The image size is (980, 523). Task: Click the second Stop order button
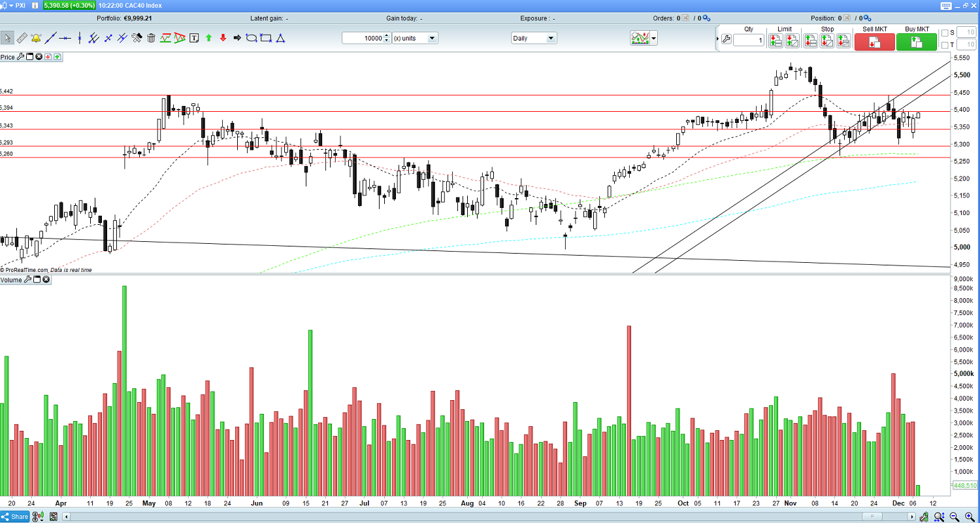click(827, 41)
